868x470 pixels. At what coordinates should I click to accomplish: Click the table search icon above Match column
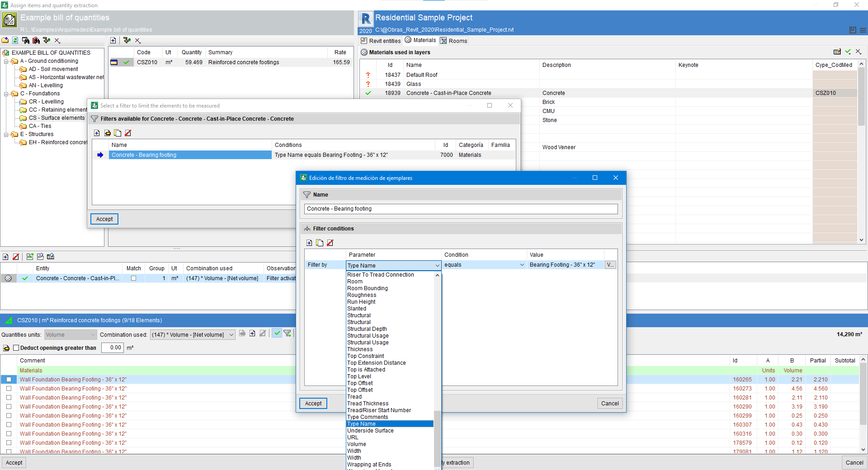(x=51, y=257)
